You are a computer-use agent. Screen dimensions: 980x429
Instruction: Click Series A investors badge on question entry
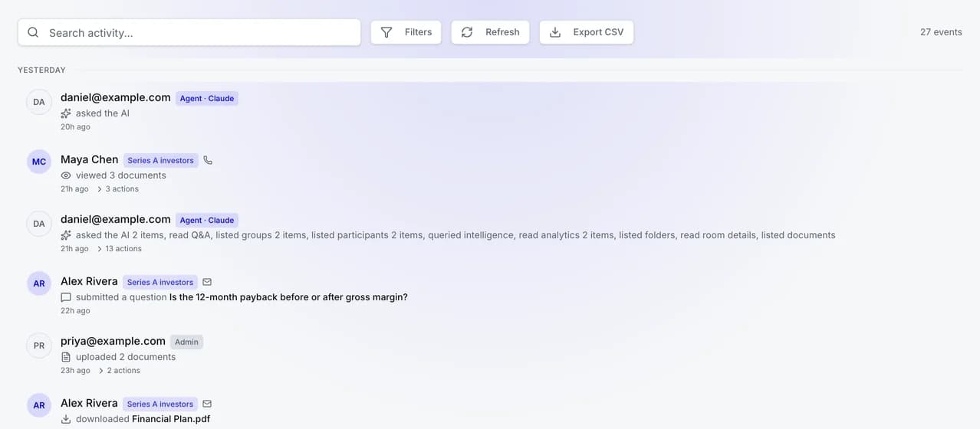pyautogui.click(x=160, y=282)
